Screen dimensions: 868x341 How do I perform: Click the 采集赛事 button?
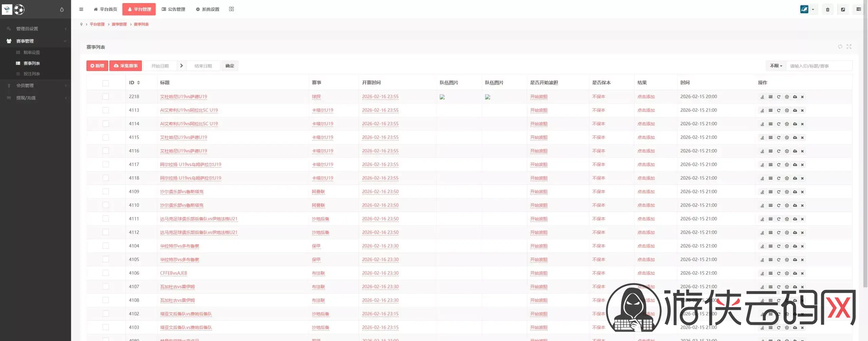point(125,66)
